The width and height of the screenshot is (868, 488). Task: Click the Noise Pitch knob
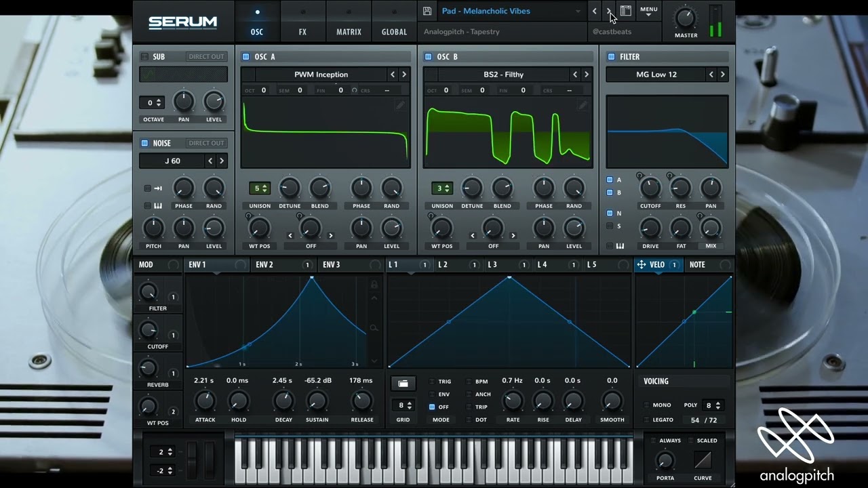click(154, 228)
